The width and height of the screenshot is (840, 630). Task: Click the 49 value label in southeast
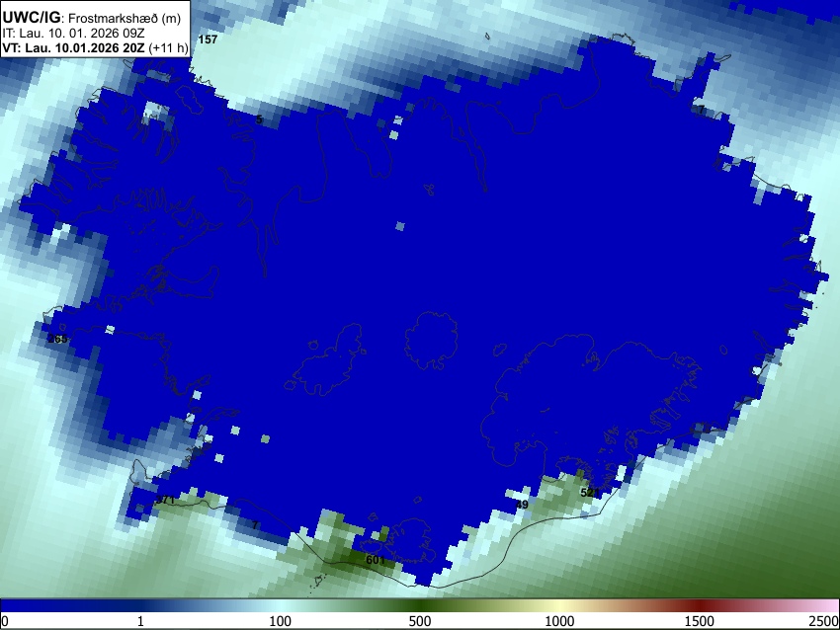522,505
